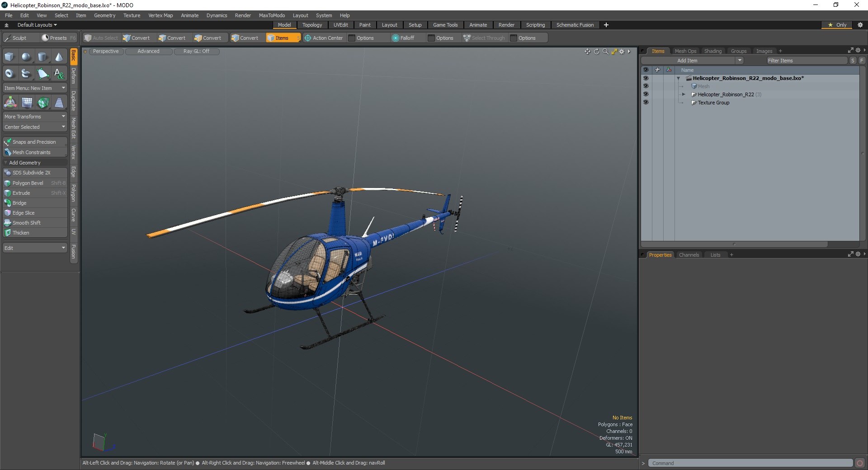Click the Presets button
Screen dimensions: 868x470
coord(58,38)
